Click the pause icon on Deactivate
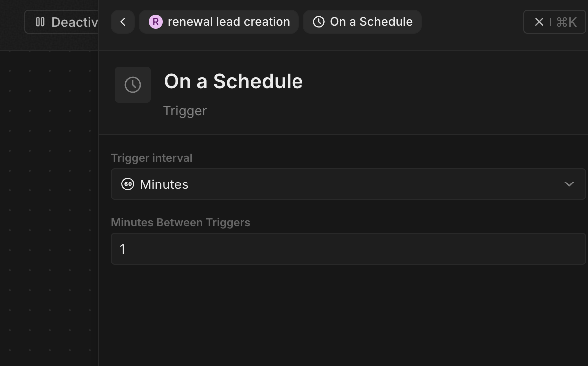 [40, 22]
